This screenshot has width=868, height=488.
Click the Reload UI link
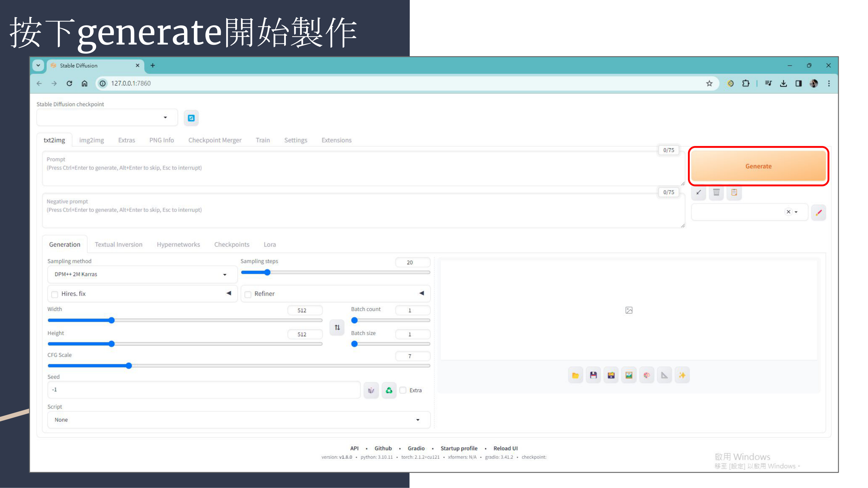click(505, 448)
